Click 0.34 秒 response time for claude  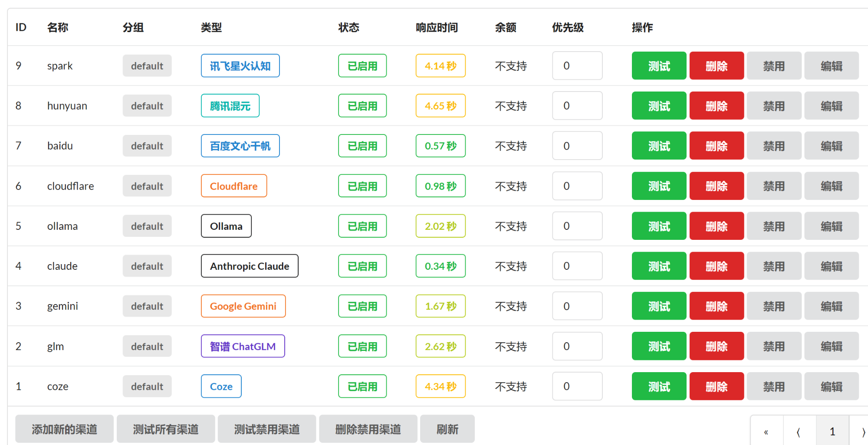tap(441, 266)
